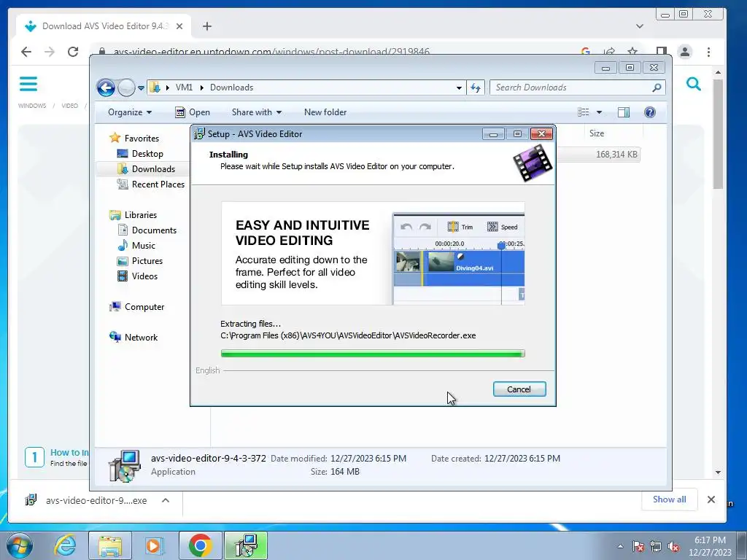Image resolution: width=747 pixels, height=560 pixels.
Task: Follow the WINDOWS breadcrumb link
Action: coord(32,106)
